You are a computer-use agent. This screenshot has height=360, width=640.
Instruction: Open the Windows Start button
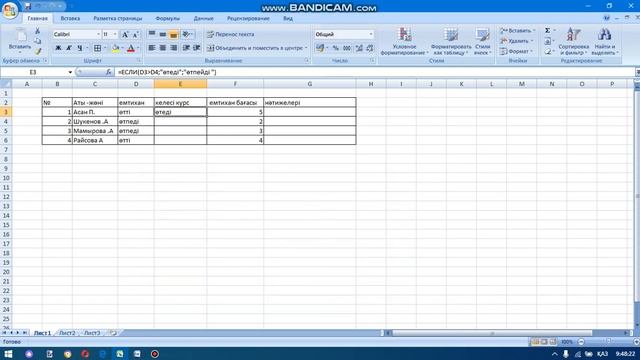pos(8,354)
